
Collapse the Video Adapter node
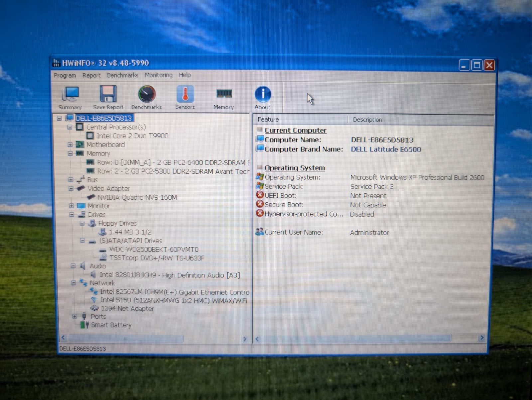(x=70, y=188)
